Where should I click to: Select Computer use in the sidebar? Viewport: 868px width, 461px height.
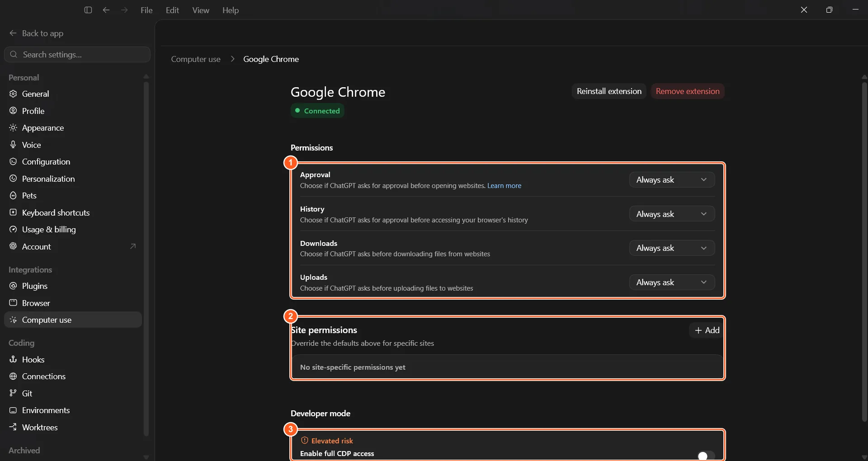click(73, 320)
